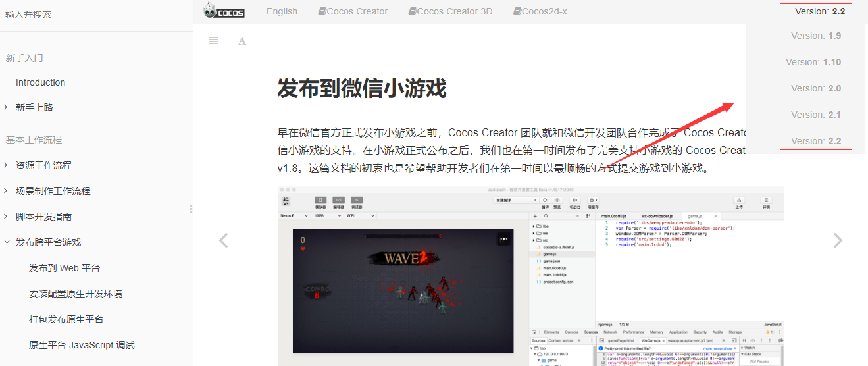Viewport: 868px width, 366px height.
Task: Open the Cocos2d-x docs link
Action: [x=540, y=11]
